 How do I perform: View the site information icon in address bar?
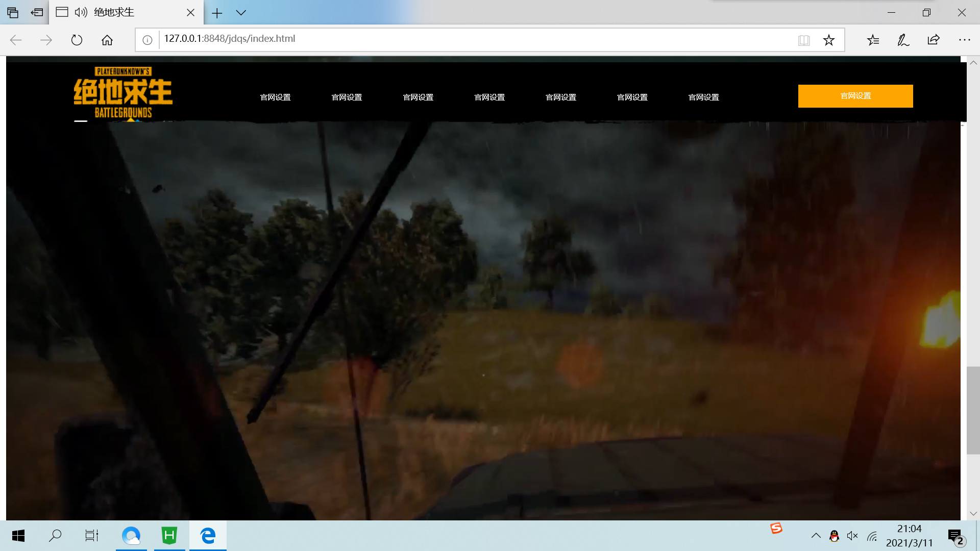click(148, 40)
